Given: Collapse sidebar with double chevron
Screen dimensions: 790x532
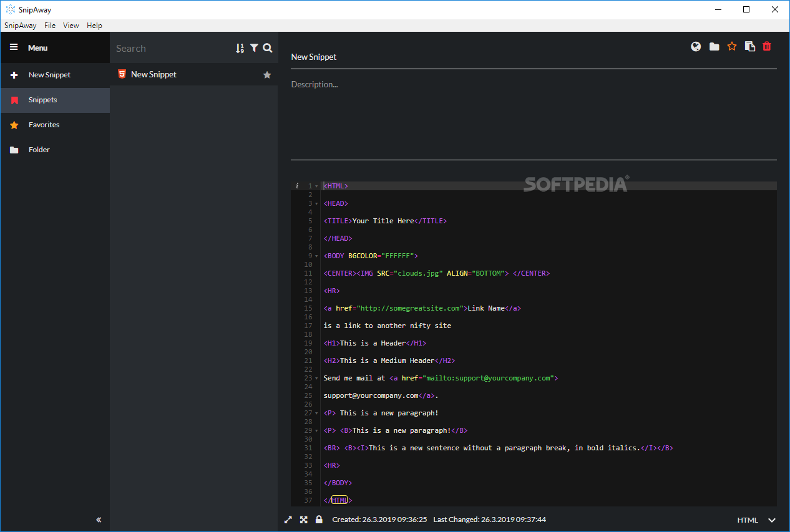Looking at the screenshot, I should pos(99,520).
